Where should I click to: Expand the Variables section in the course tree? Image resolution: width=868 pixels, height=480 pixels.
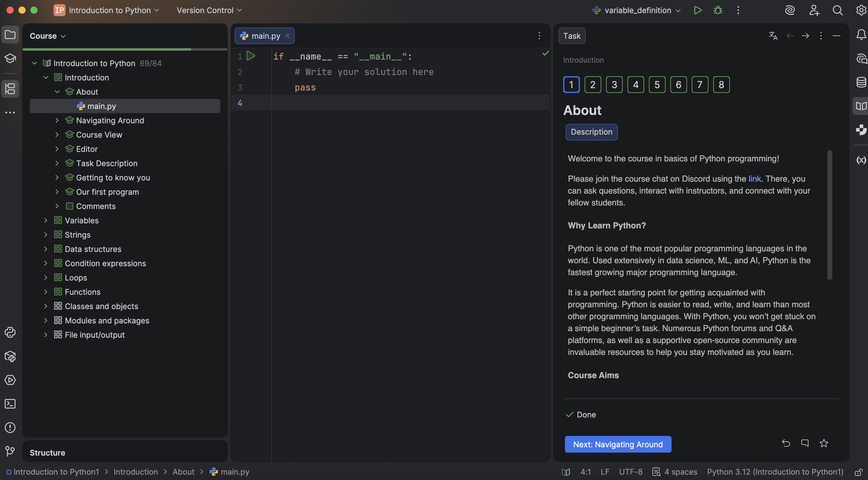click(46, 220)
